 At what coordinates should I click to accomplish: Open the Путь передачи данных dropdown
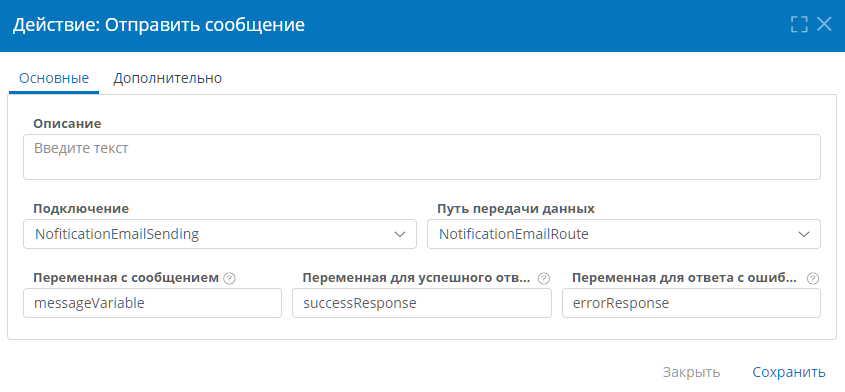pos(624,234)
